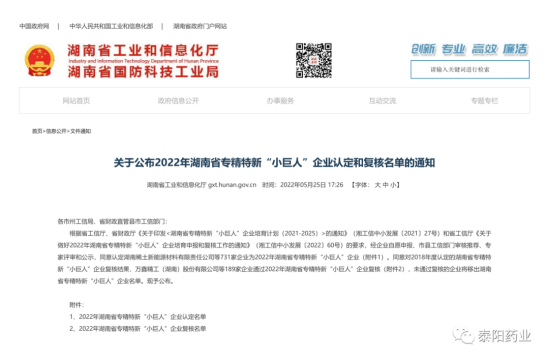This screenshot has height=360, width=549.
Task: Open 中华人民共和国工业和信息化部 link
Action: 111,26
